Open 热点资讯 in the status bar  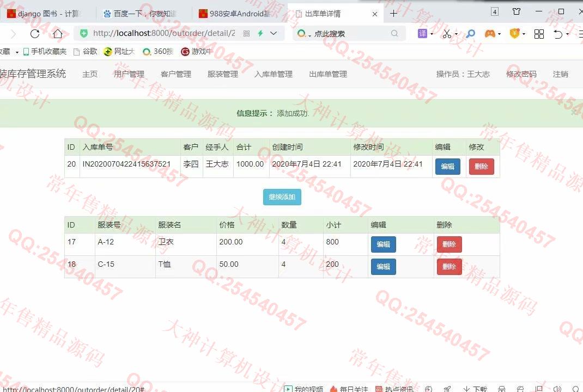click(x=394, y=389)
